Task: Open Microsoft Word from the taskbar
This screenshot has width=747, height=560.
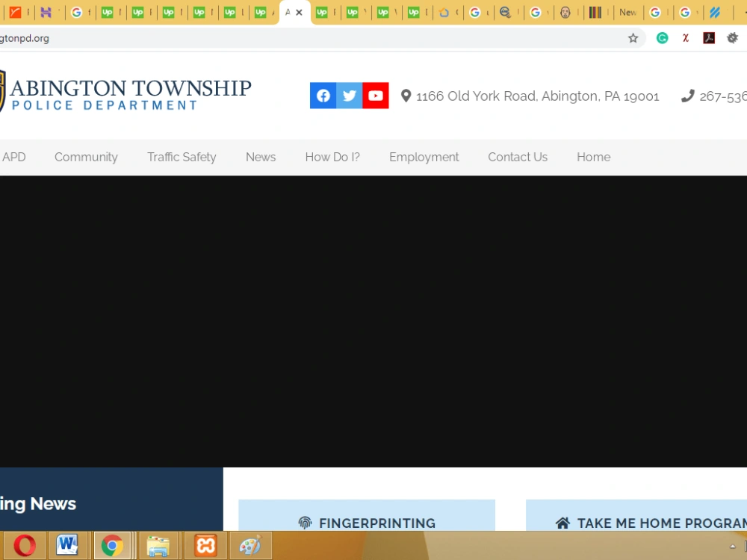Action: (67, 545)
